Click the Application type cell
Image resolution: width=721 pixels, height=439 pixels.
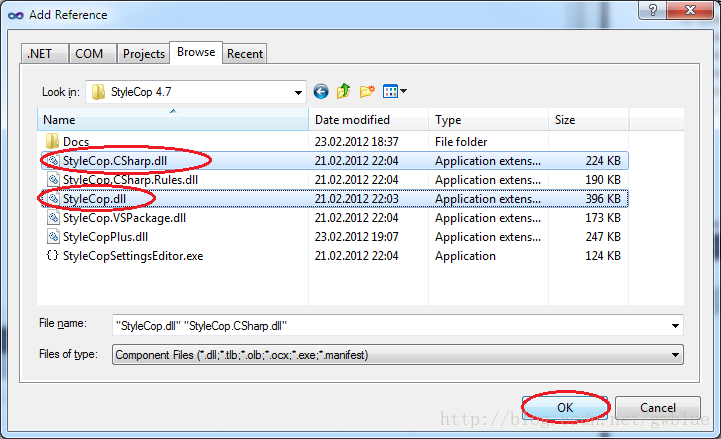click(x=465, y=256)
